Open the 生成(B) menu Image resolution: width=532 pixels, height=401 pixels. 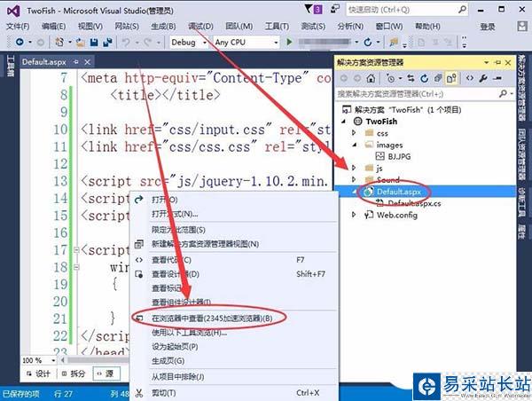163,26
